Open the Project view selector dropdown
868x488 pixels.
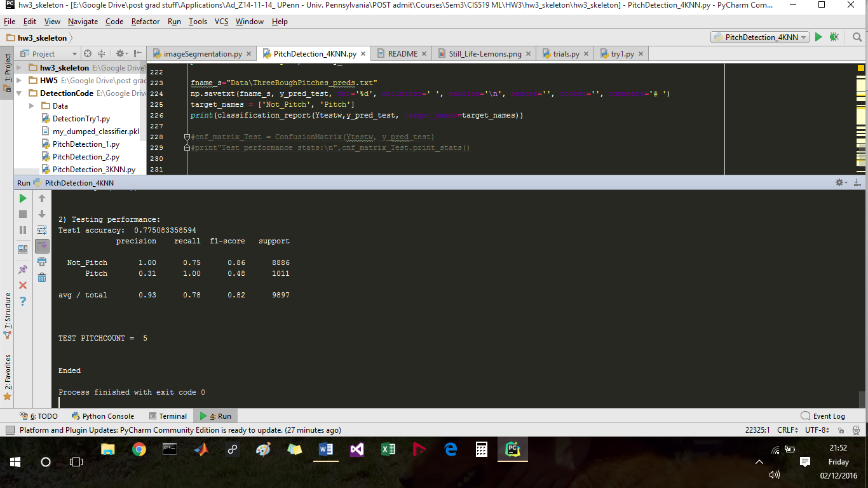[49, 53]
